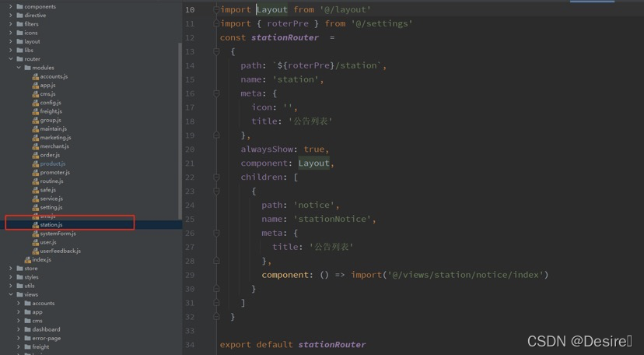Click stationRouter on the const line
Screen dimensions: 644x355
click(285, 37)
